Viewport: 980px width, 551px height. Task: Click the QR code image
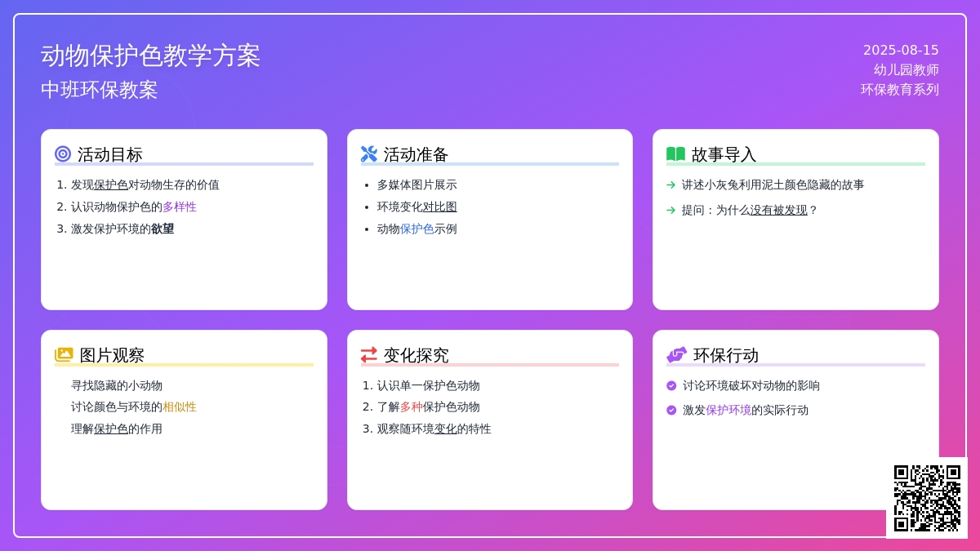(927, 498)
